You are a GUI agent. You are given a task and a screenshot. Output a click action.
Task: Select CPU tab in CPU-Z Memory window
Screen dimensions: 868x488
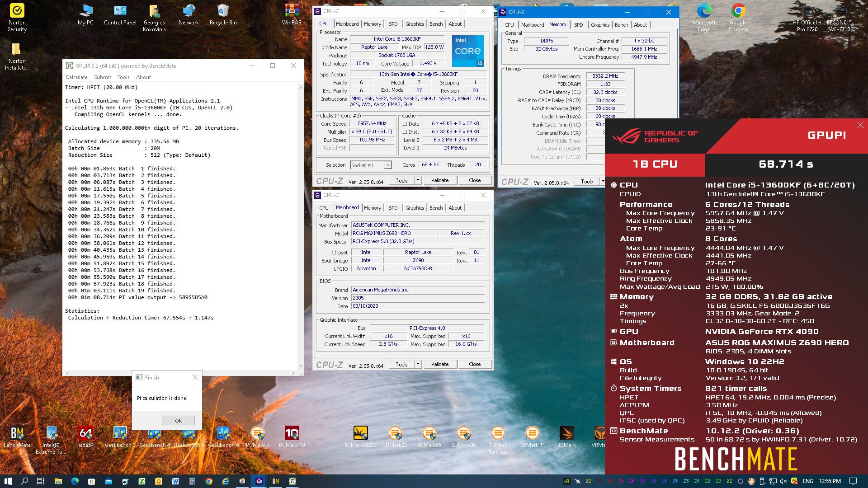(509, 25)
